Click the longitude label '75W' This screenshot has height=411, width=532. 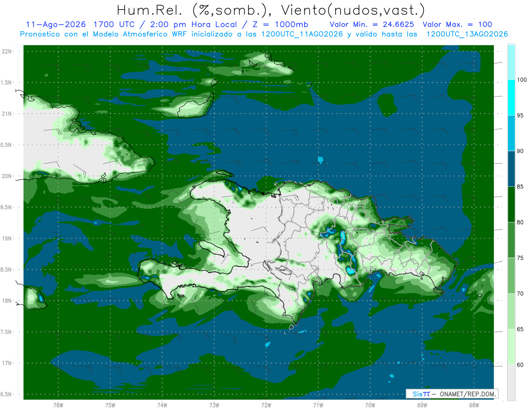tap(110, 405)
